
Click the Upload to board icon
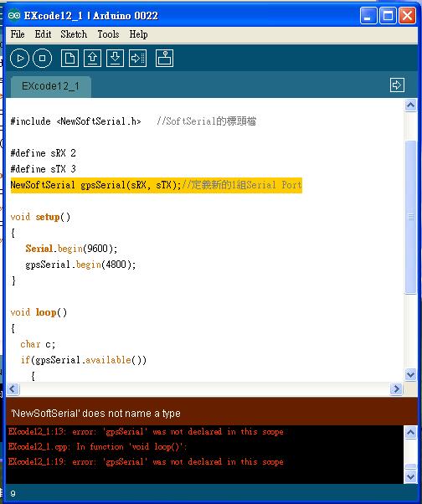coord(137,58)
